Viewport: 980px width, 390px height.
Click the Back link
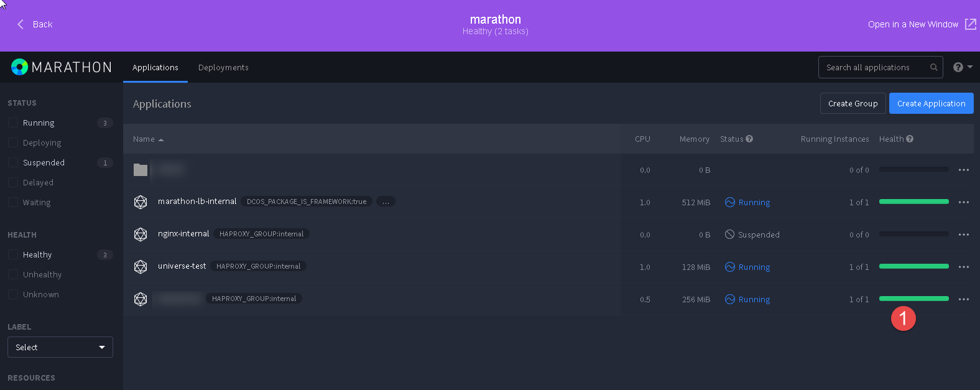point(42,24)
